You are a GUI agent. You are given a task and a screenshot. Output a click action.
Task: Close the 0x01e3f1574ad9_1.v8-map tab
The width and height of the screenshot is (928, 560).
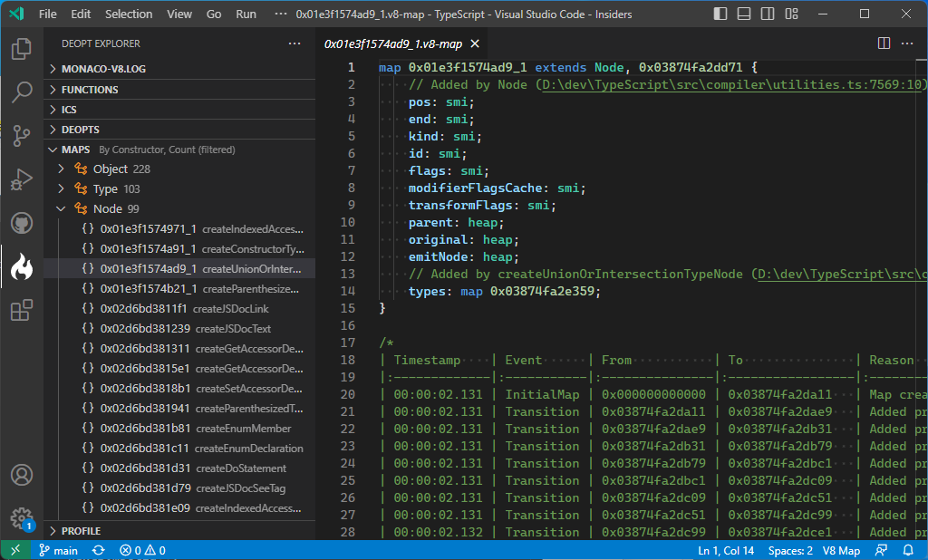point(475,43)
